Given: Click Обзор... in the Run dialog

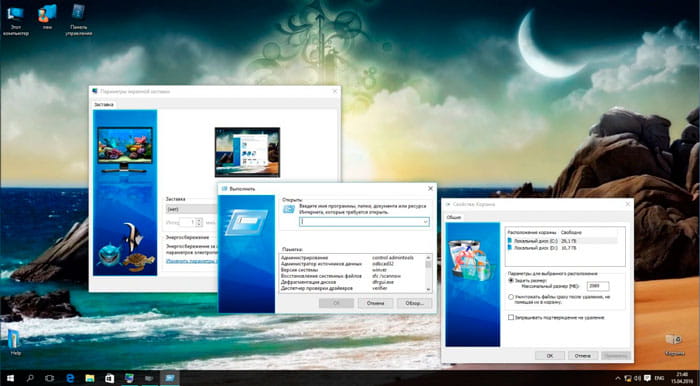Looking at the screenshot, I should point(414,303).
